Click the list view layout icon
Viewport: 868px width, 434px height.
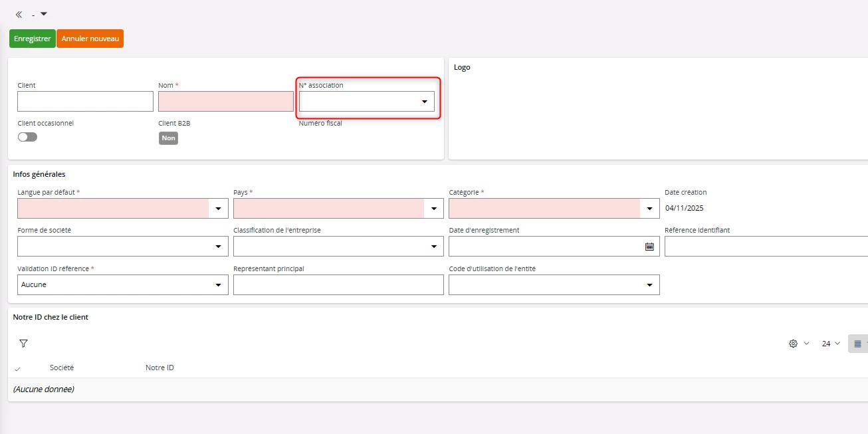coord(857,344)
